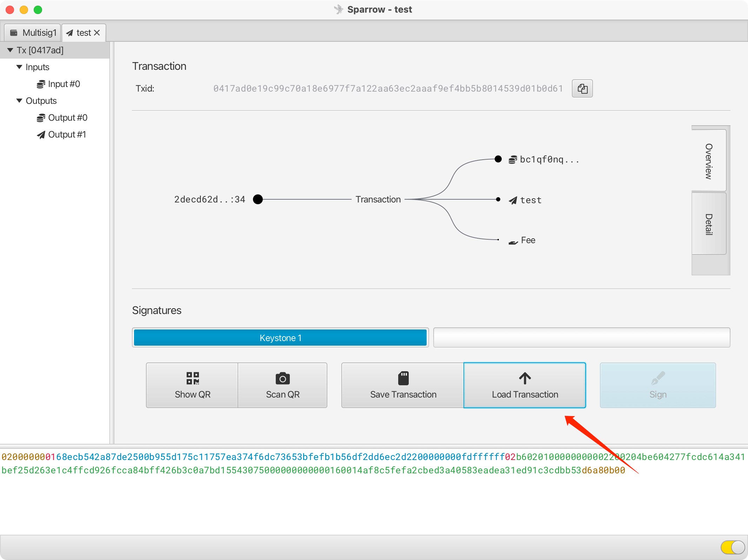
Task: Select the Keystone 1 signature button
Action: click(x=281, y=338)
